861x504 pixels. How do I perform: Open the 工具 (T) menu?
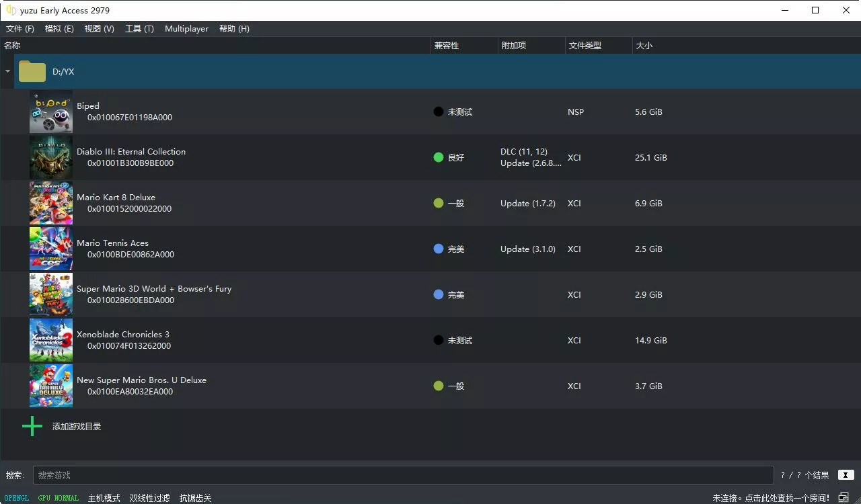coord(139,29)
